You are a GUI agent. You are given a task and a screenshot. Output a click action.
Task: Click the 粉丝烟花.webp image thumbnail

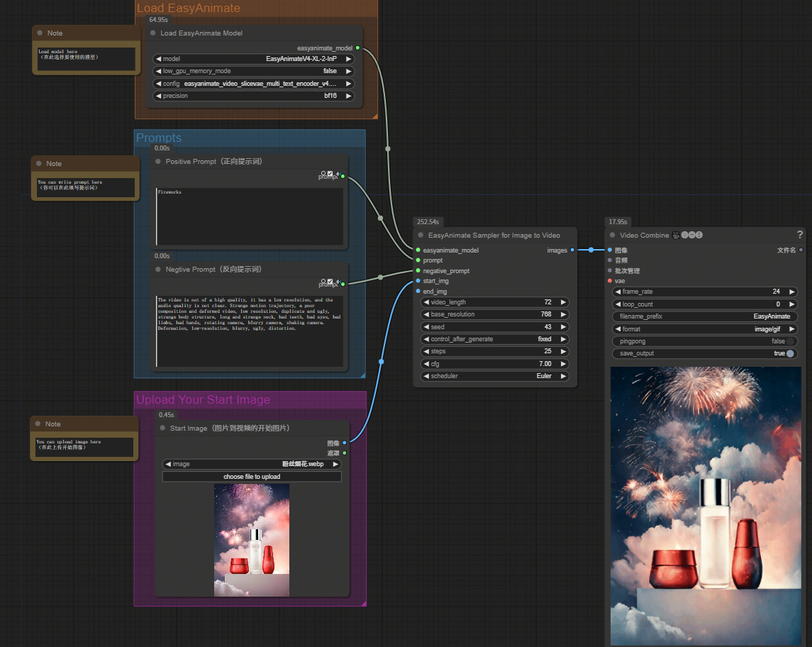252,539
